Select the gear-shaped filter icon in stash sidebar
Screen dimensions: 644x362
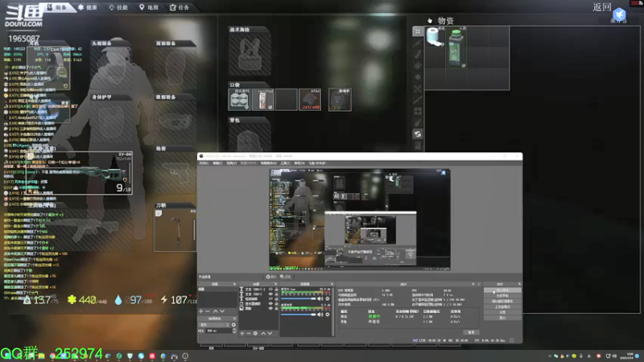click(418, 76)
